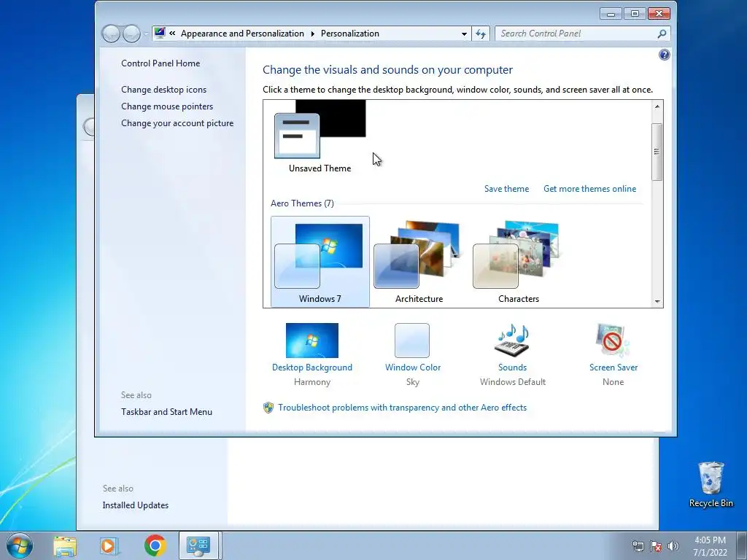The image size is (747, 560).
Task: Click the network tray icon
Action: click(x=638, y=546)
